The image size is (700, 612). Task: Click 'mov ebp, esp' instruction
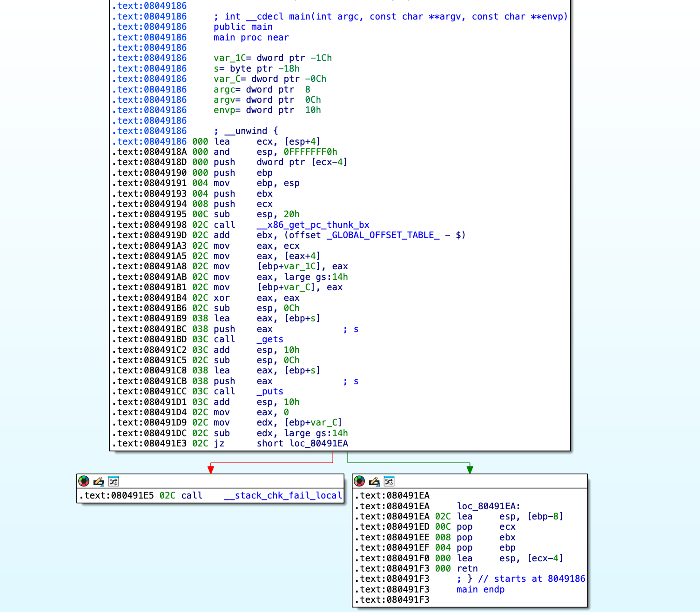coord(257,183)
